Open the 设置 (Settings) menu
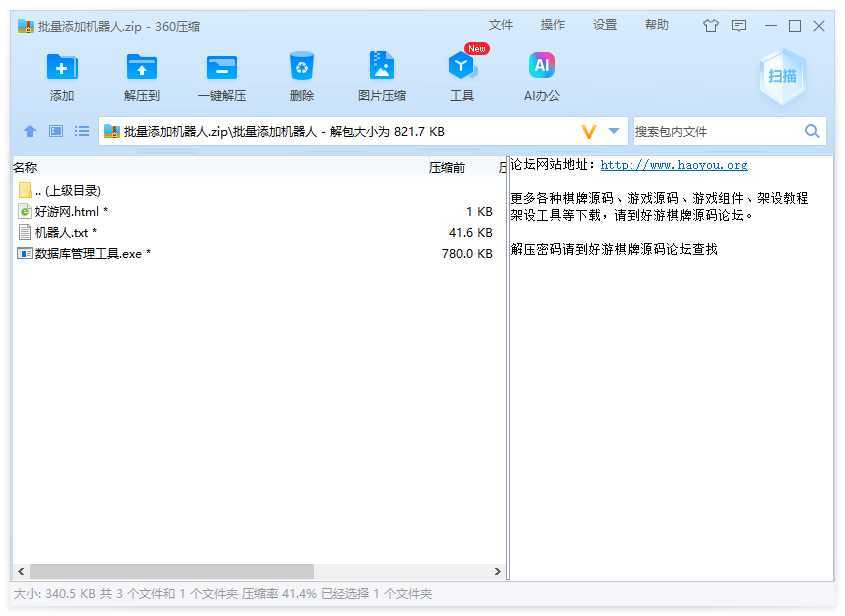845x616 pixels. pos(605,26)
